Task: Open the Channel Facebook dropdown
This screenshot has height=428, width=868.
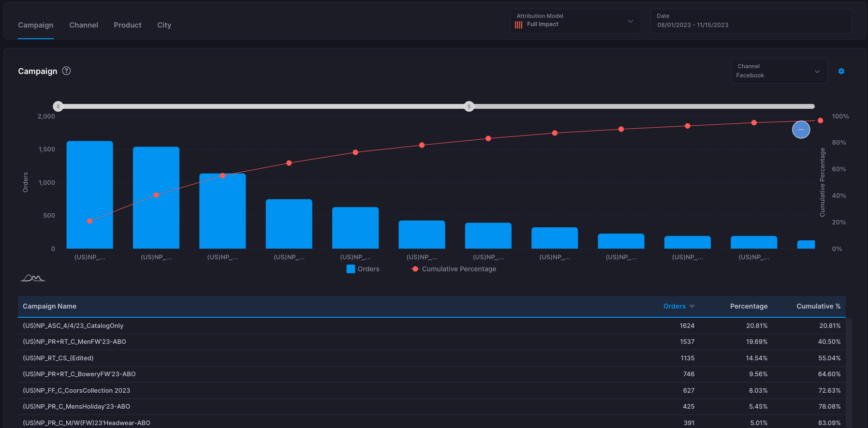Action: click(x=779, y=71)
